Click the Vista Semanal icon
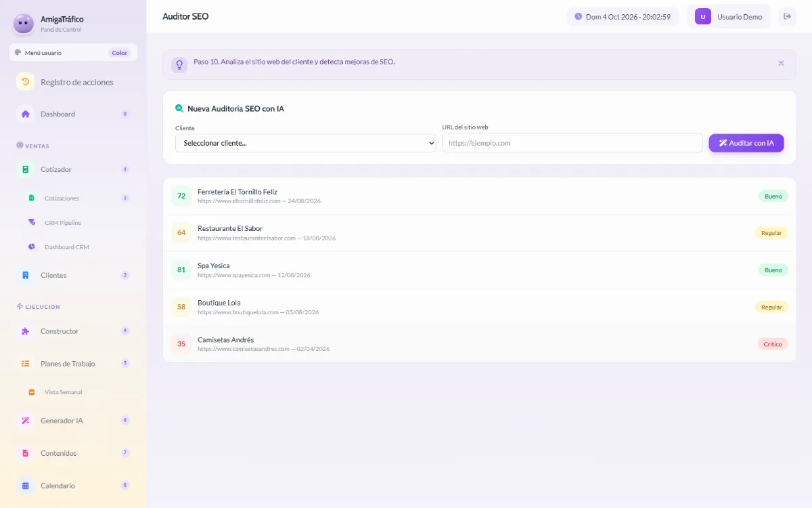The image size is (812, 508). point(31,392)
